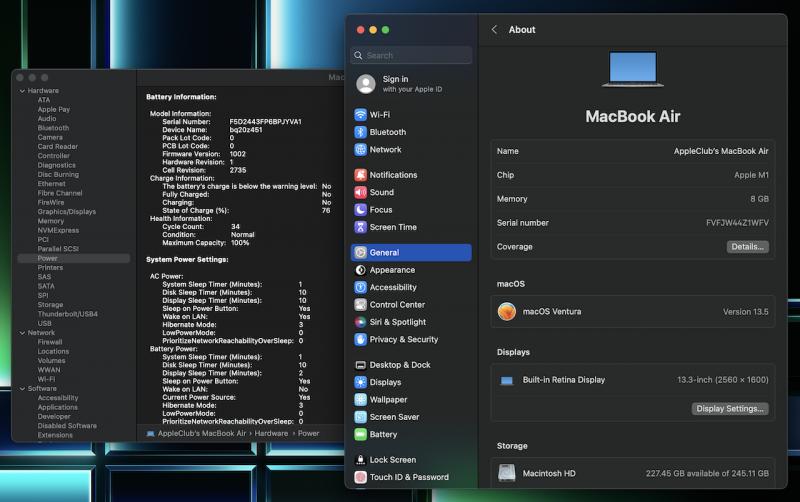The height and width of the screenshot is (502, 800).
Task: Select the General gear icon
Action: point(360,253)
